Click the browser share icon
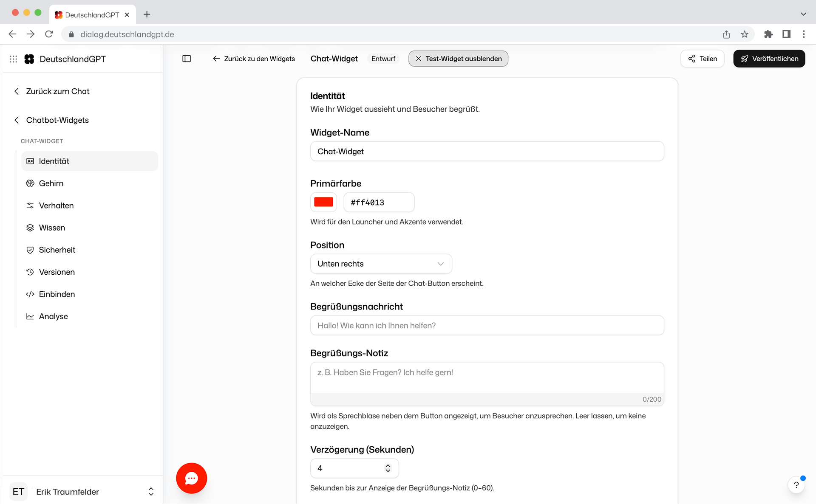 click(x=726, y=34)
